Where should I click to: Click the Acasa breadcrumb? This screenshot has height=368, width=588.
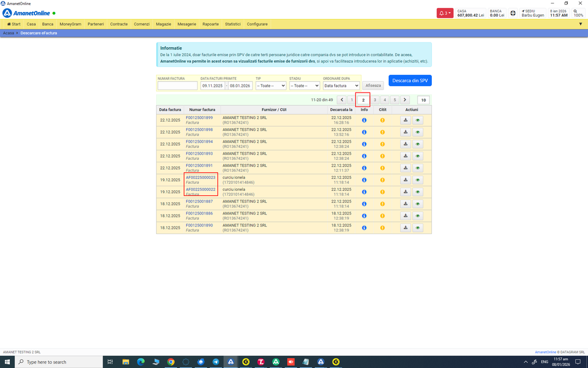coord(8,33)
